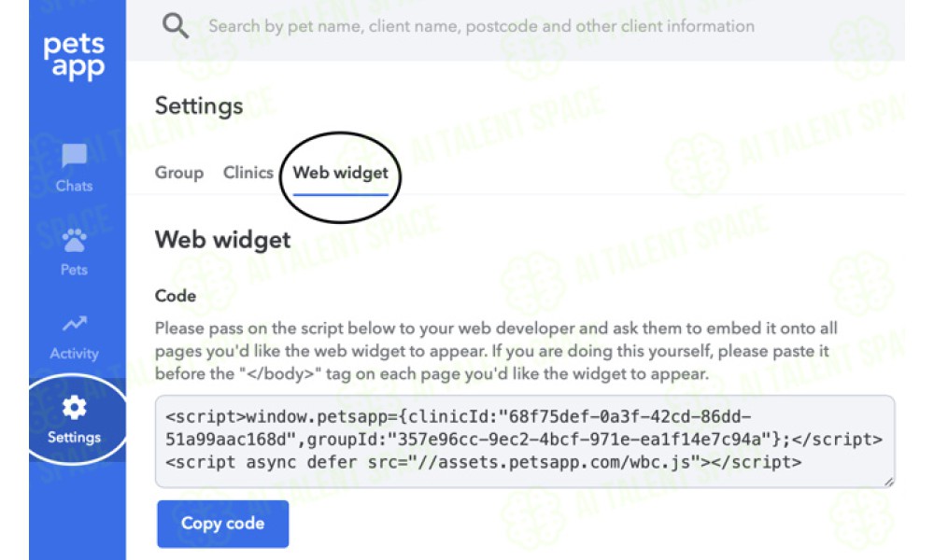Screen dimensions: 934x560
Task: Click the Pets label in sidebar
Action: [x=74, y=270]
